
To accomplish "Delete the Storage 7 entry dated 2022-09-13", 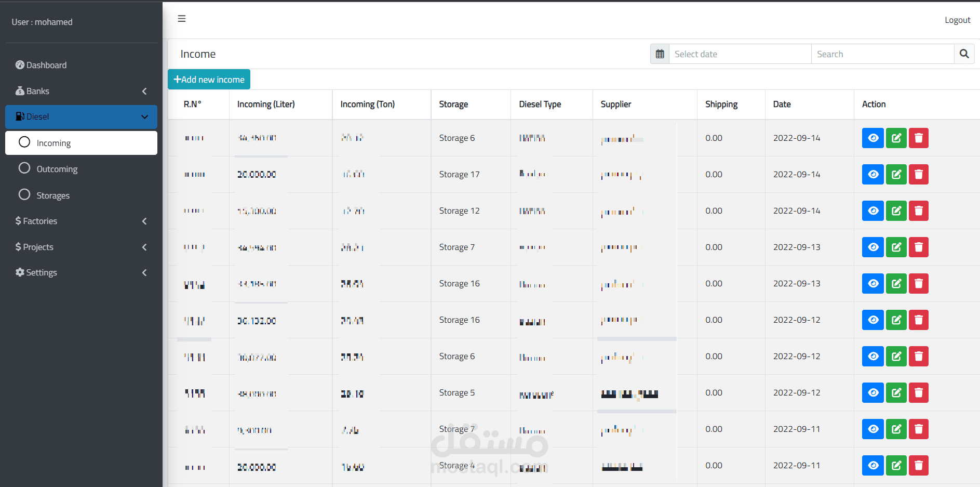I will coord(919,247).
